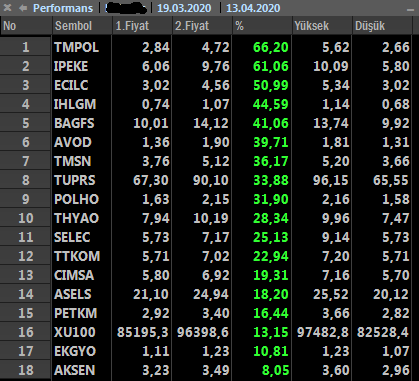Select the TMSN symbol
The width and height of the screenshot is (419, 381).
(x=72, y=161)
